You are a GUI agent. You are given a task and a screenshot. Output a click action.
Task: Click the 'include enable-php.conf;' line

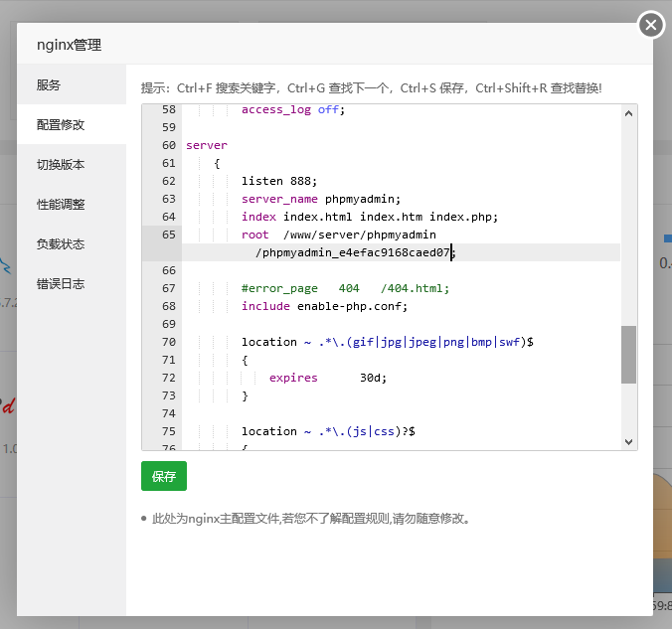324,306
